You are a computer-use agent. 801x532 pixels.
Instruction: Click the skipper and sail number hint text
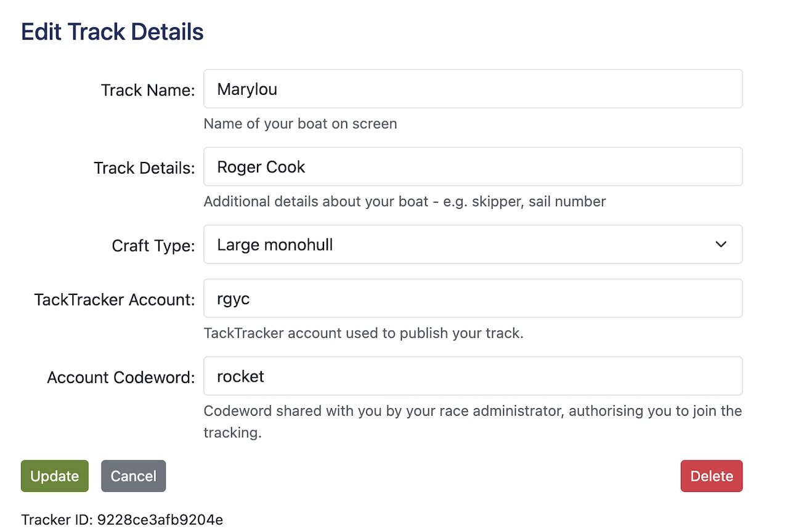(404, 201)
